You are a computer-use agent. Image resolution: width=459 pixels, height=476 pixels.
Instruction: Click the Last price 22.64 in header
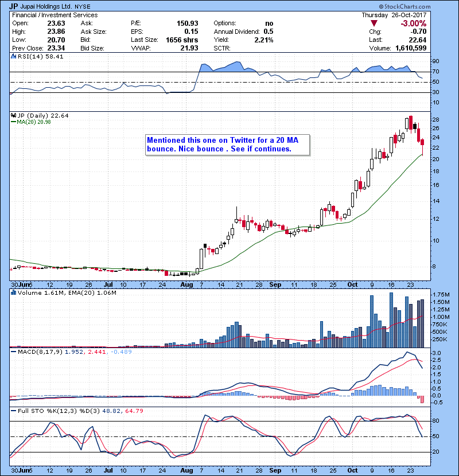[418, 40]
